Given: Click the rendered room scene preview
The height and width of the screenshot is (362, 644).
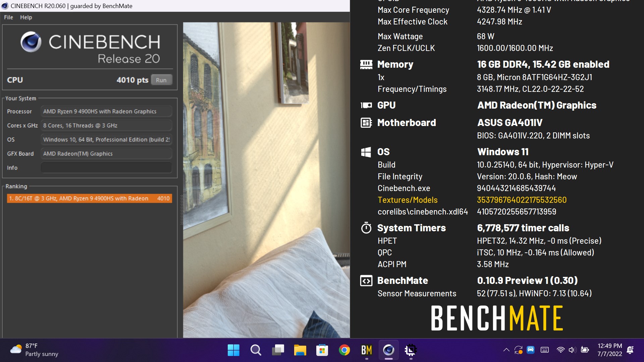Looking at the screenshot, I should pos(266,180).
